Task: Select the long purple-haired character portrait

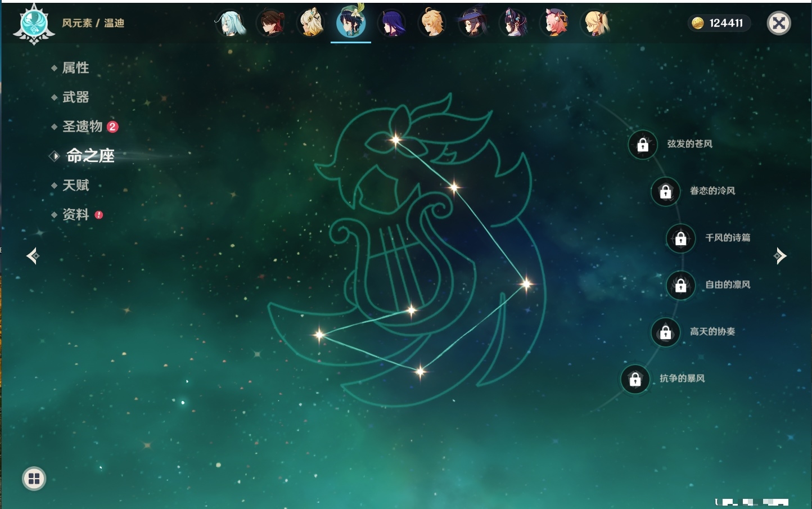Action: (x=392, y=23)
